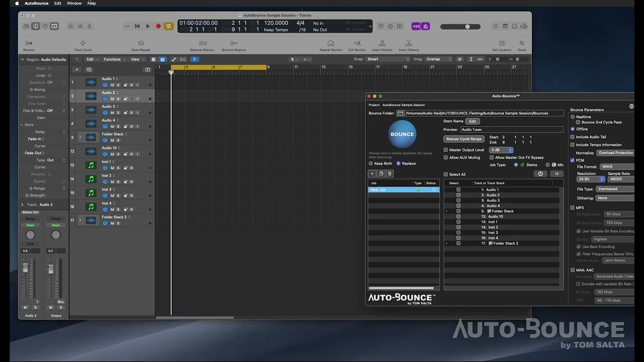The image size is (644, 362).
Task: Delete the selected job with trash icon
Action: pyautogui.click(x=389, y=173)
